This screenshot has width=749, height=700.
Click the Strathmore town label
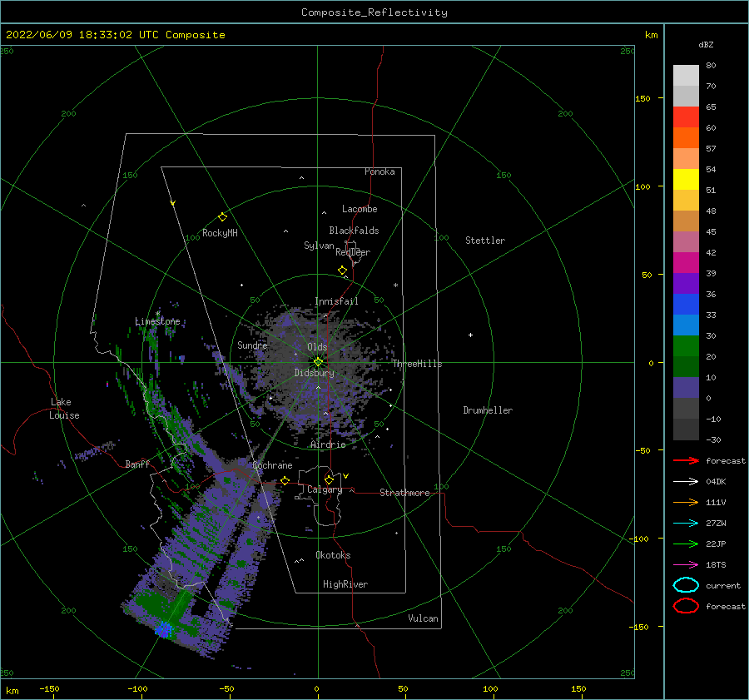405,493
